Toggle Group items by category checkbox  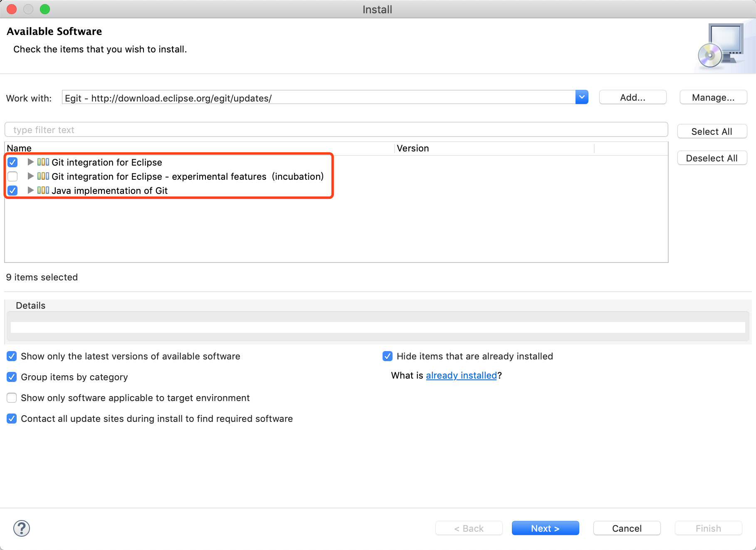(x=12, y=377)
